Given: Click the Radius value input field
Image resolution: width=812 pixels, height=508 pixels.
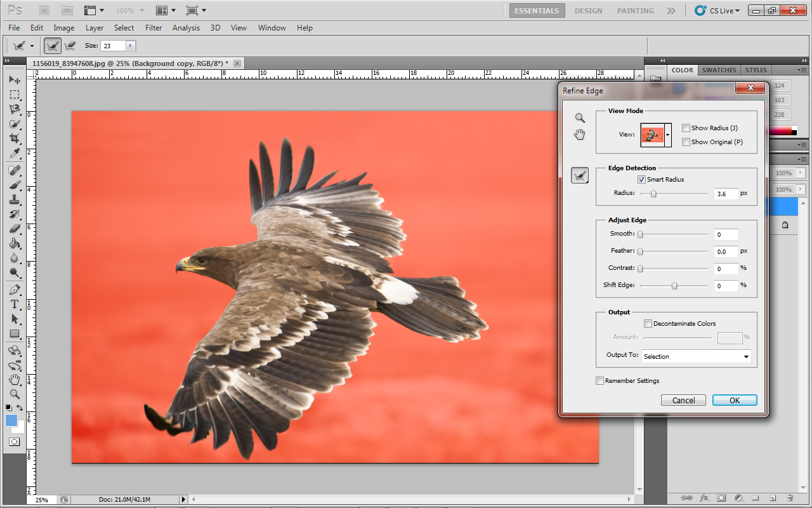Looking at the screenshot, I should click(x=726, y=194).
